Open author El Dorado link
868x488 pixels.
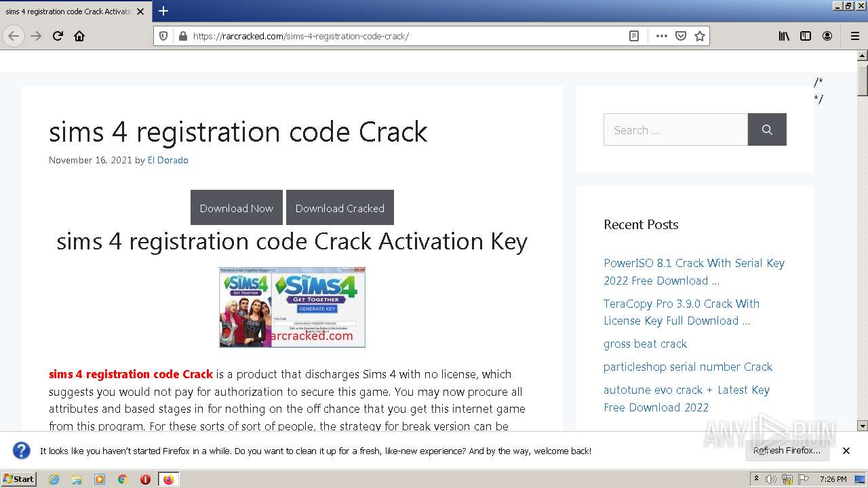point(167,160)
